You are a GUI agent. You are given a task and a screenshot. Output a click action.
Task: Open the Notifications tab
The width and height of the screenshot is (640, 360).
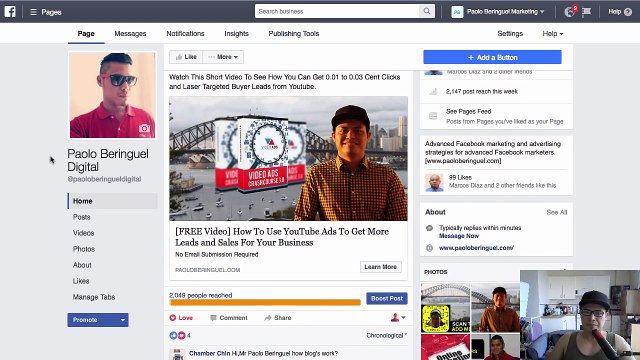click(x=185, y=34)
